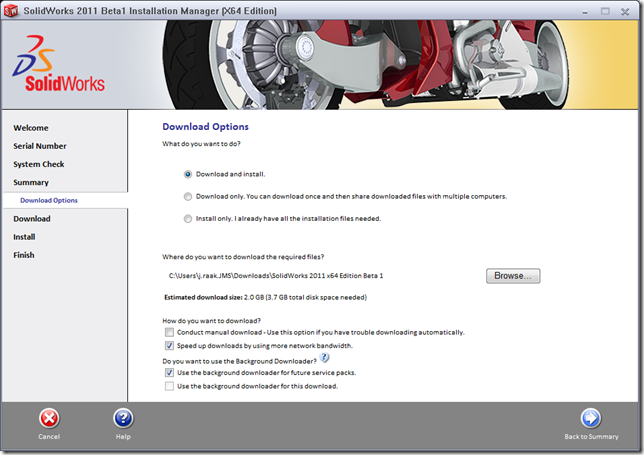The width and height of the screenshot is (644, 455).
Task: Click the download folder path text
Action: 276,276
